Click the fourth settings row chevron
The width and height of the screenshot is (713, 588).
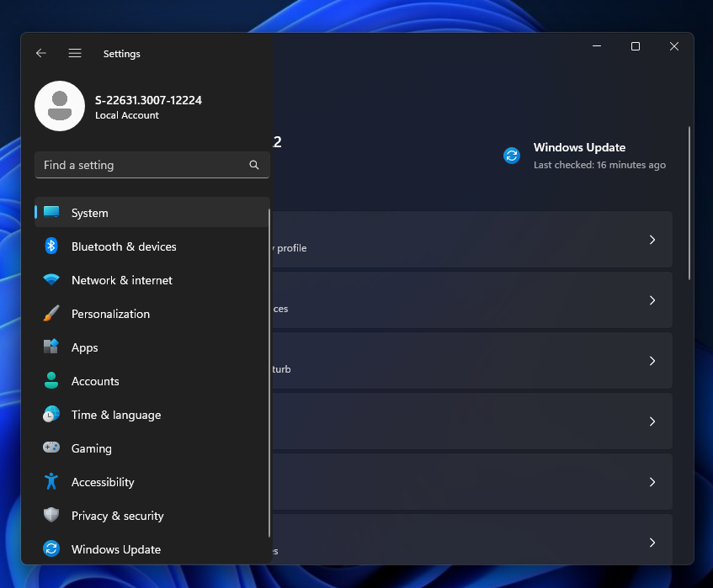click(652, 421)
